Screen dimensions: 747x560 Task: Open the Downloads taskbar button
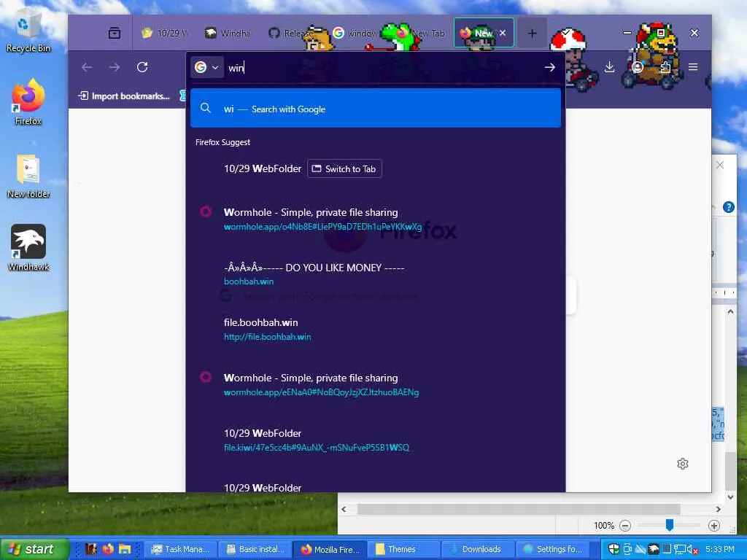[479, 549]
